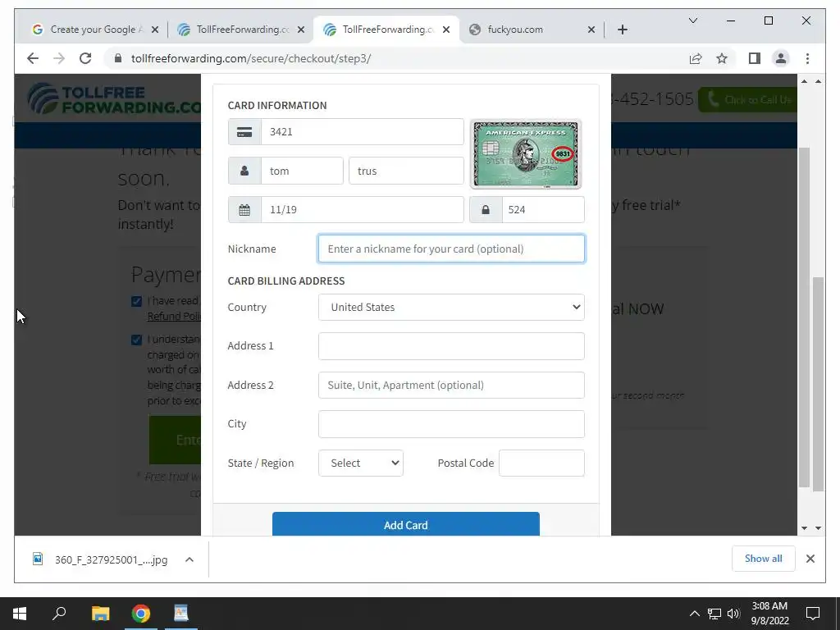Close the Create your Google Account tab
Viewport: 840px width, 630px height.
(155, 30)
